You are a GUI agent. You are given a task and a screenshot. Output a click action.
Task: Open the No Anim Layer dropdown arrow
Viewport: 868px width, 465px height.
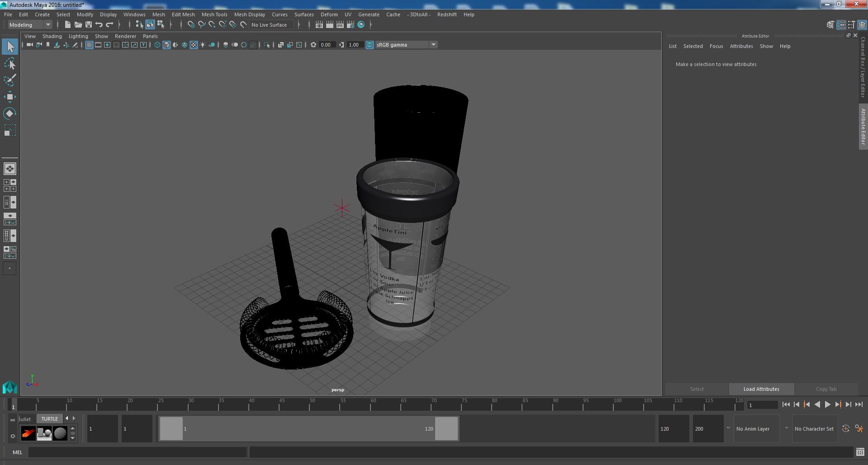[x=728, y=428]
